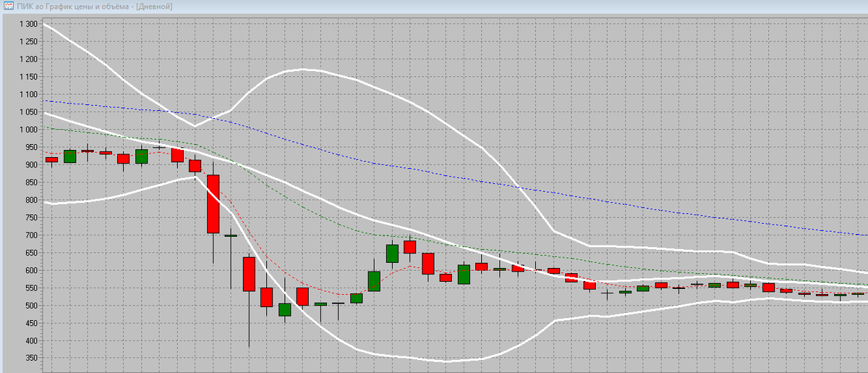Click the 350 price axis label
The height and width of the screenshot is (373, 868).
(x=30, y=359)
